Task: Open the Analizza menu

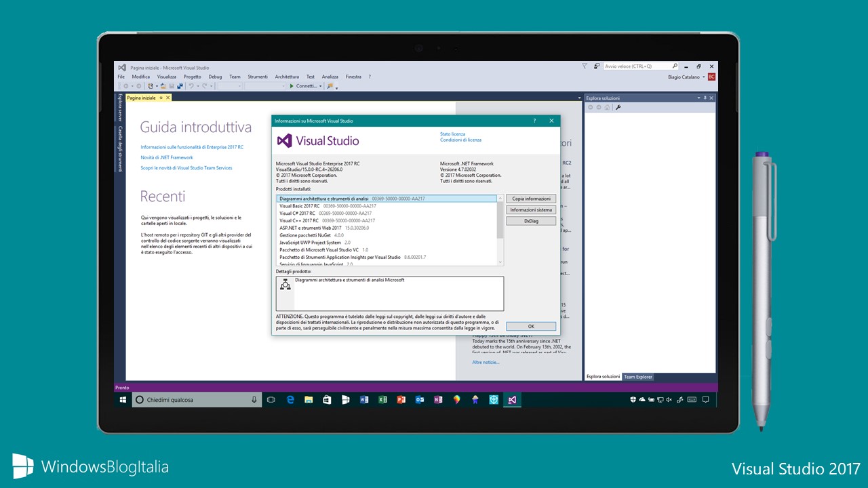Action: (x=330, y=77)
